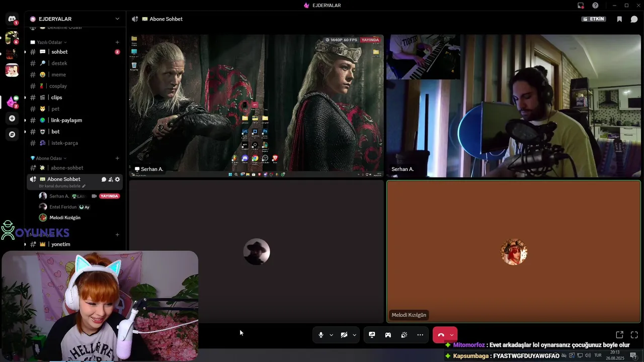Create channel in Yazılı Odalar with plus

[x=117, y=42]
